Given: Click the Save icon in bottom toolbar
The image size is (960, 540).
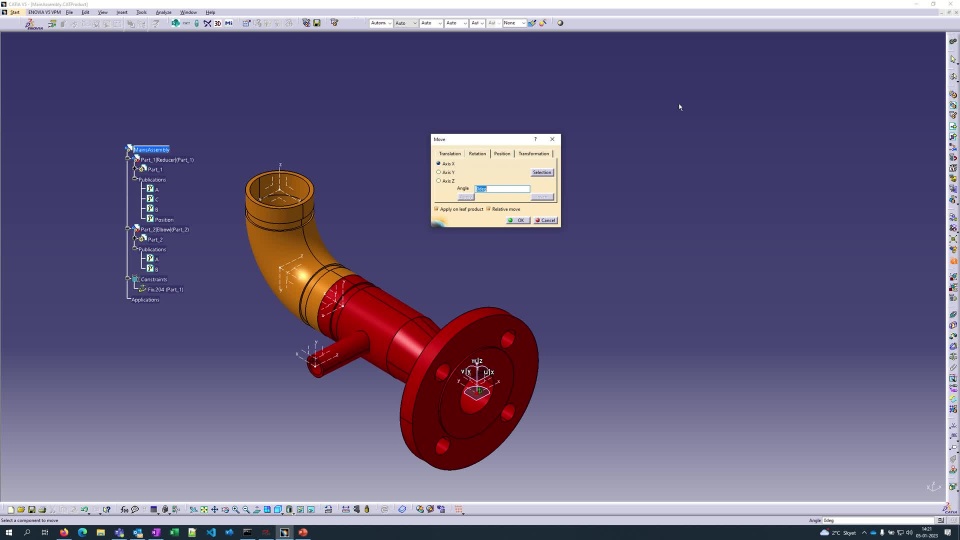Looking at the screenshot, I should click(x=32, y=509).
